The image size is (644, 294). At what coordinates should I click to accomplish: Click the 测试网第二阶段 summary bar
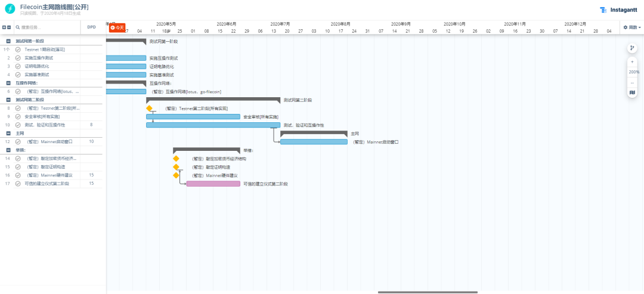coord(213,100)
